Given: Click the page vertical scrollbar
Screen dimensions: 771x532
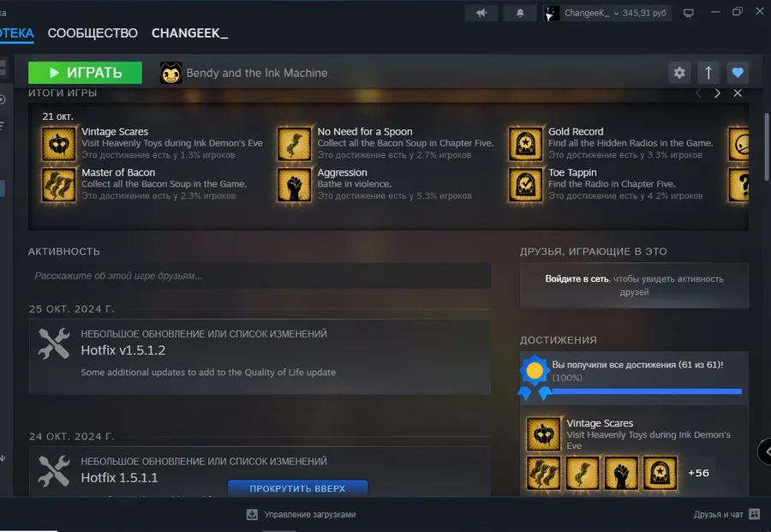Looking at the screenshot, I should (766, 147).
